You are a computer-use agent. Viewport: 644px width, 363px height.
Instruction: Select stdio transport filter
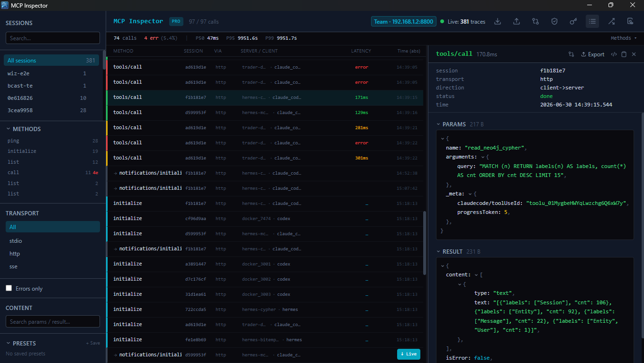53,241
